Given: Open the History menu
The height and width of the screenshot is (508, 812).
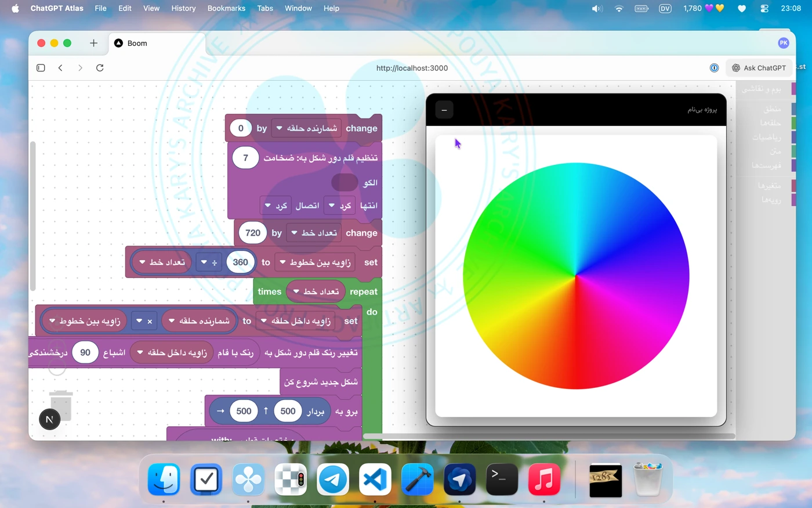Looking at the screenshot, I should pos(183,8).
